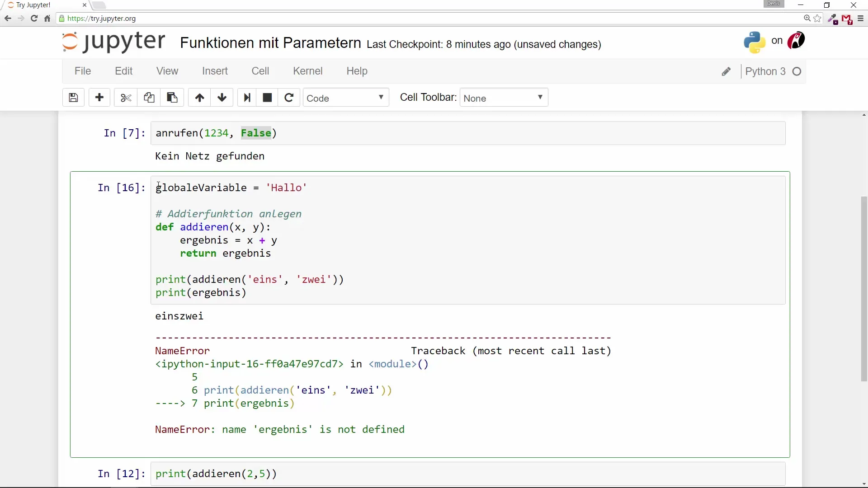868x488 pixels.
Task: Select the Try Jupyter! browser tab
Action: coord(45,5)
